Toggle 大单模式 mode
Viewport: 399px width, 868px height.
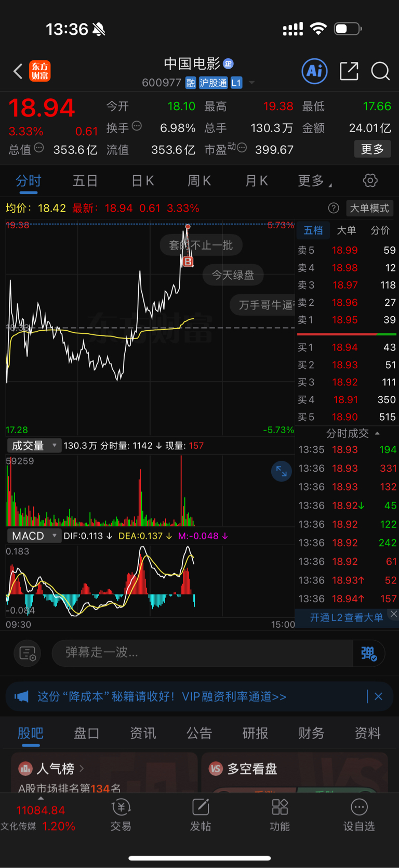point(369,208)
